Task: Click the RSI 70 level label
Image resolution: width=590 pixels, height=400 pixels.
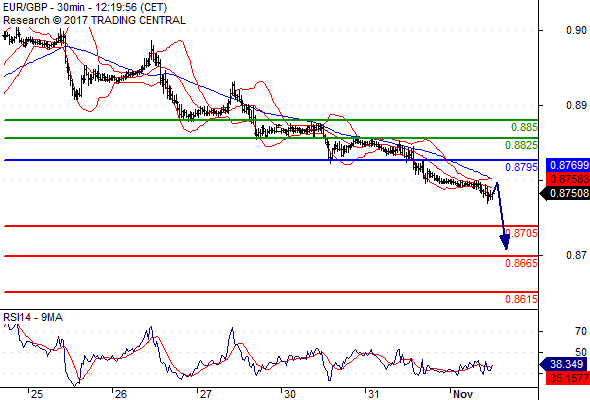Action: click(581, 332)
